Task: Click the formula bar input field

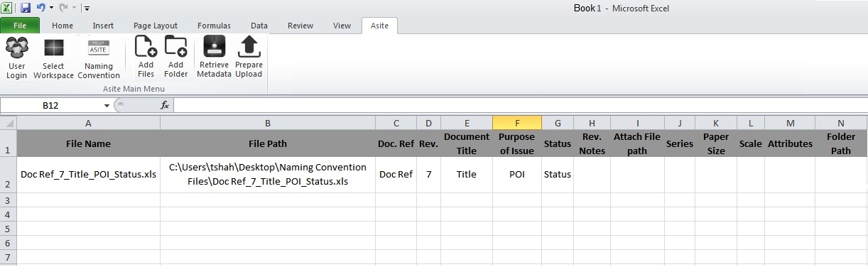Action: click(x=520, y=105)
